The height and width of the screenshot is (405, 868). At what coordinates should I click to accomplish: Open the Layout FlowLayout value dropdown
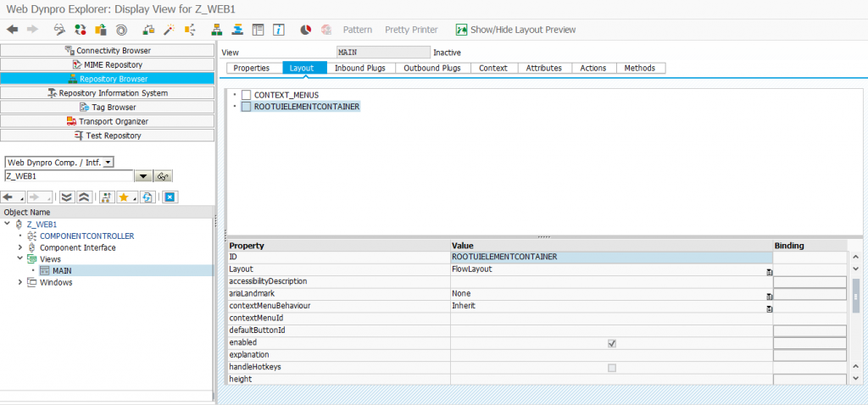(x=770, y=272)
